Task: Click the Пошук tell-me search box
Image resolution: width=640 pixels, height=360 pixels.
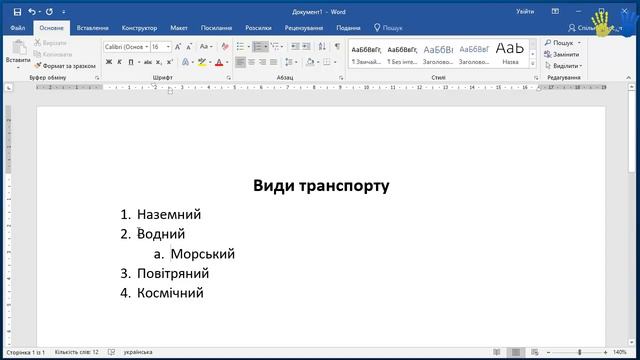Action: coord(388,28)
